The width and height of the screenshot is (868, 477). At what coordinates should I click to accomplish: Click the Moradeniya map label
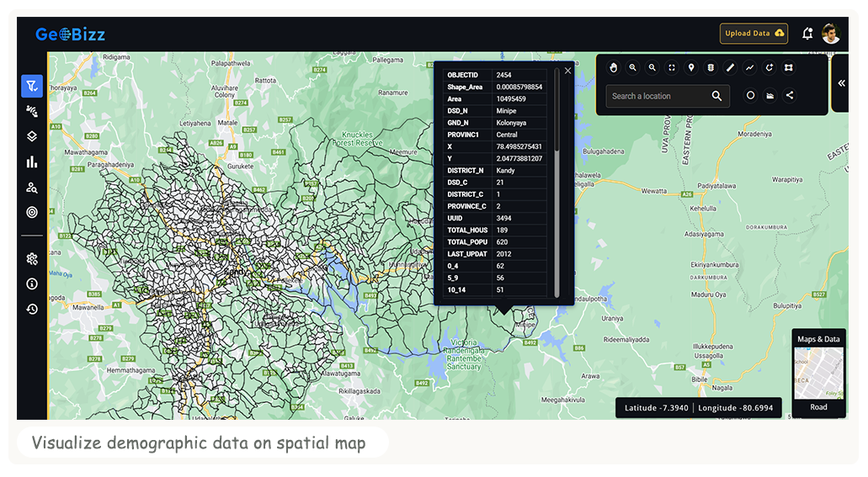pyautogui.click(x=754, y=134)
